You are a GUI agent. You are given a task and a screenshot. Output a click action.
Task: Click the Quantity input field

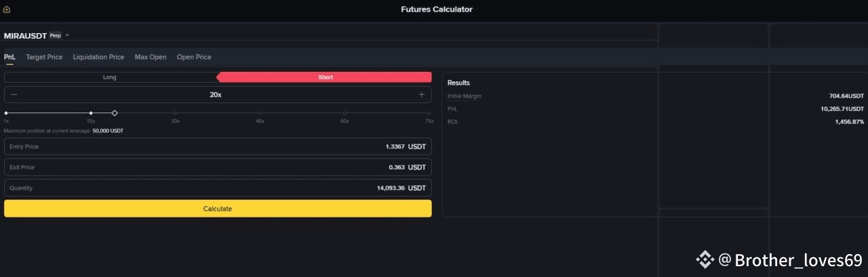click(218, 188)
